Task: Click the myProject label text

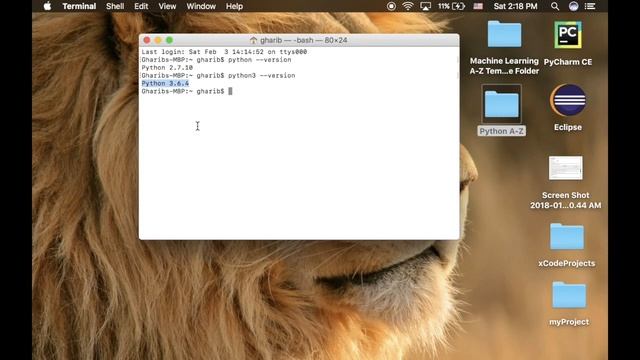Action: point(569,322)
